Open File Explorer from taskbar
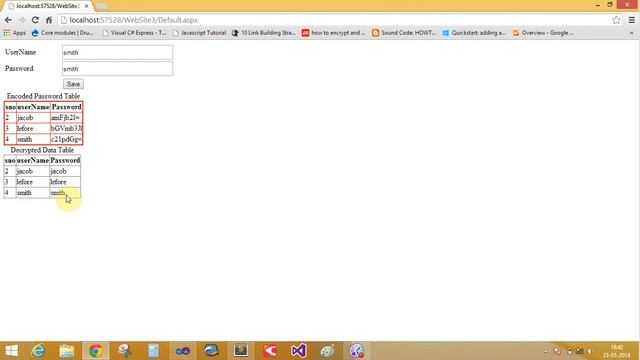The image size is (640, 360). 67,351
